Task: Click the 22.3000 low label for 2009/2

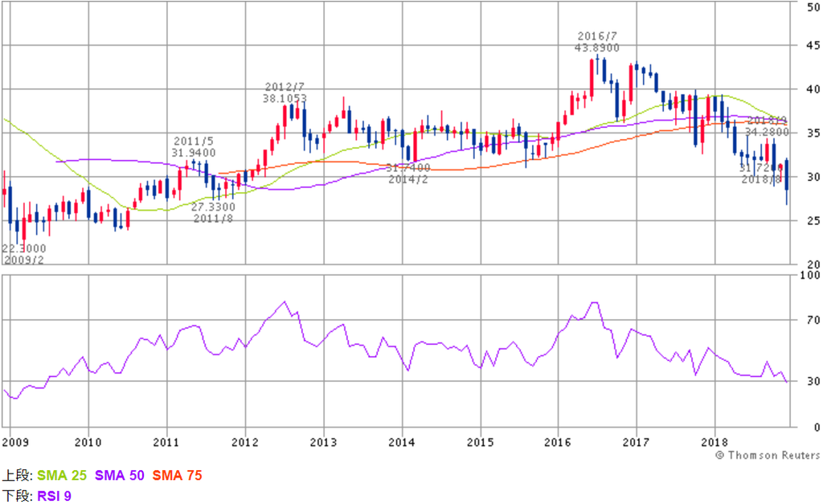Action: 24,248
